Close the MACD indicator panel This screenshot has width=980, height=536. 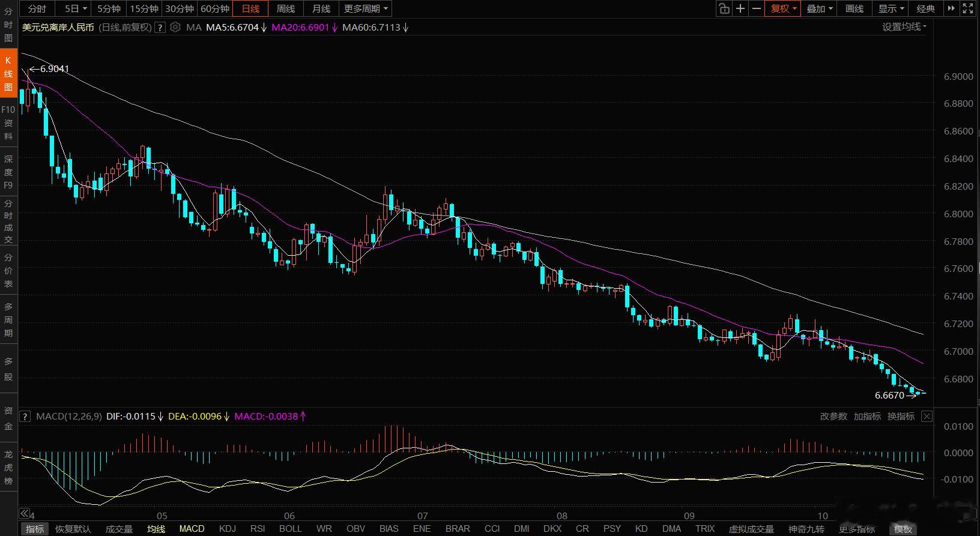click(927, 416)
